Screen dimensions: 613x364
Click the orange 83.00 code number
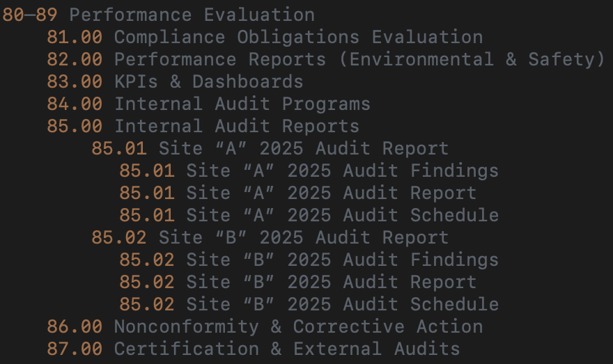(75, 81)
